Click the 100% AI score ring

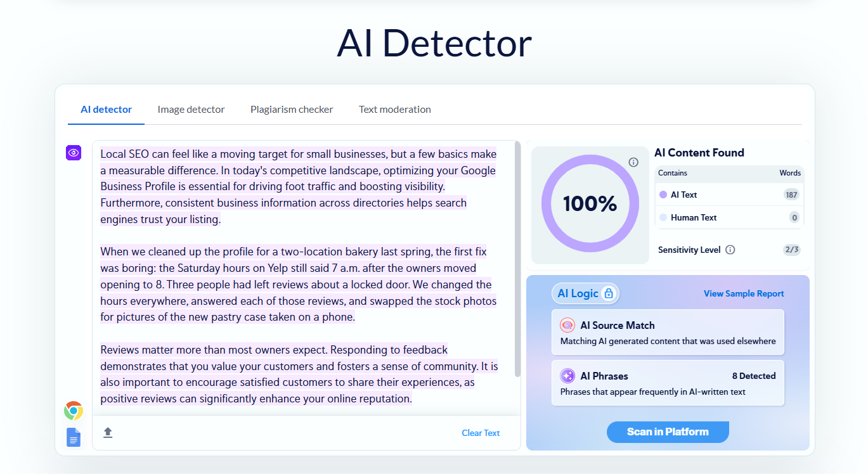pyautogui.click(x=590, y=203)
